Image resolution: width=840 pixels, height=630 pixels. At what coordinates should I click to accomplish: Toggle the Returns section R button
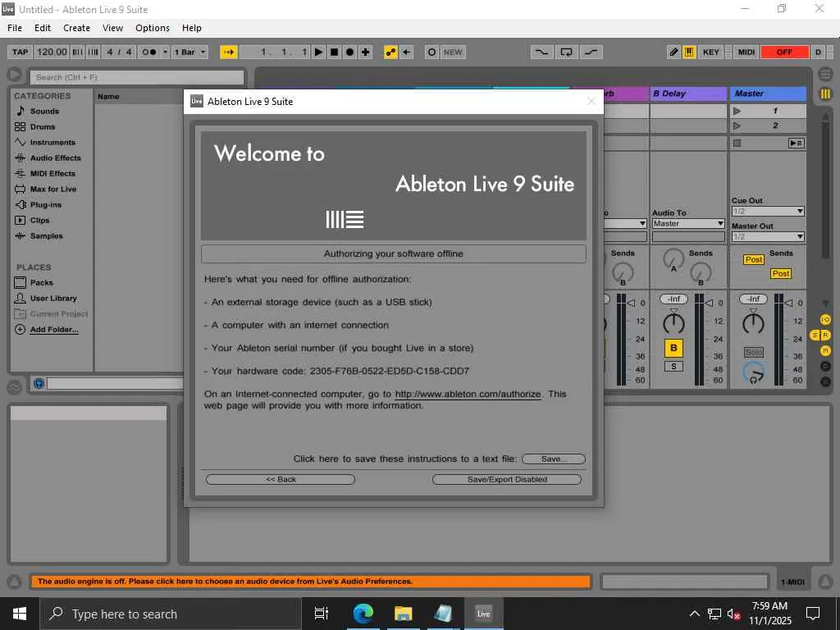point(825,336)
